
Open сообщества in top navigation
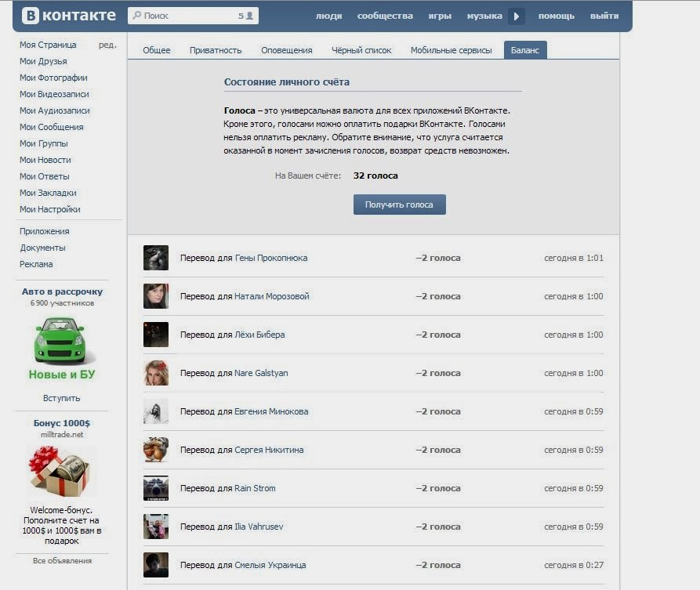[x=385, y=16]
